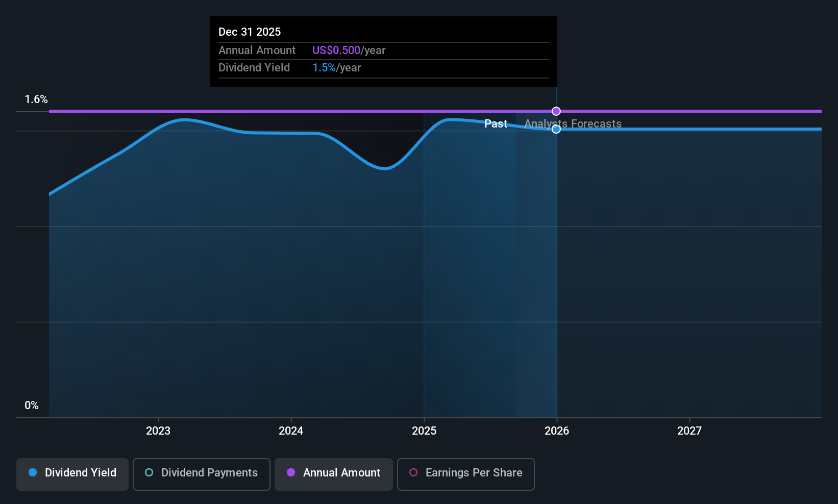The image size is (838, 504).
Task: Click the Annual Amount tooltip row label
Action: [257, 51]
